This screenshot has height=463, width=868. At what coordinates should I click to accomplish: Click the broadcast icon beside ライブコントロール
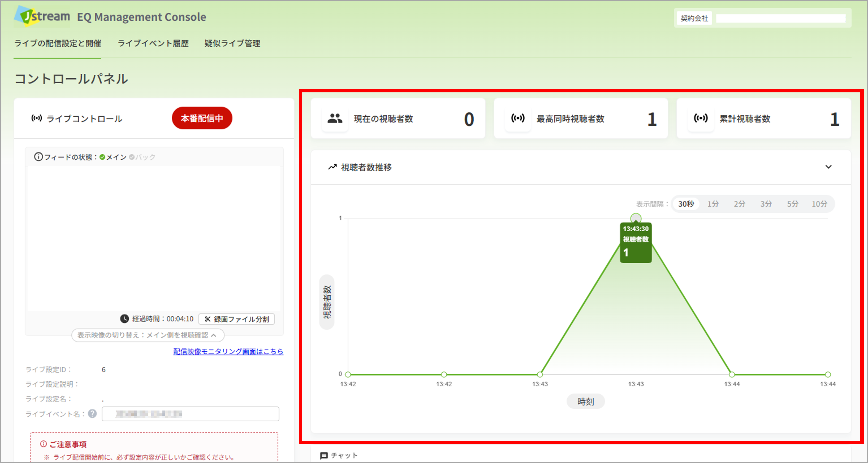tap(37, 118)
